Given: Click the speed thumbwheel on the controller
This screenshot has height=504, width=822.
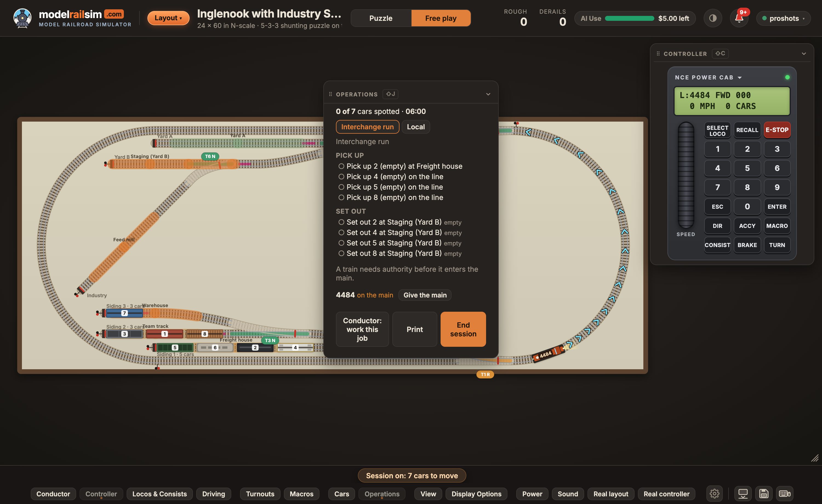Looking at the screenshot, I should pyautogui.click(x=686, y=175).
